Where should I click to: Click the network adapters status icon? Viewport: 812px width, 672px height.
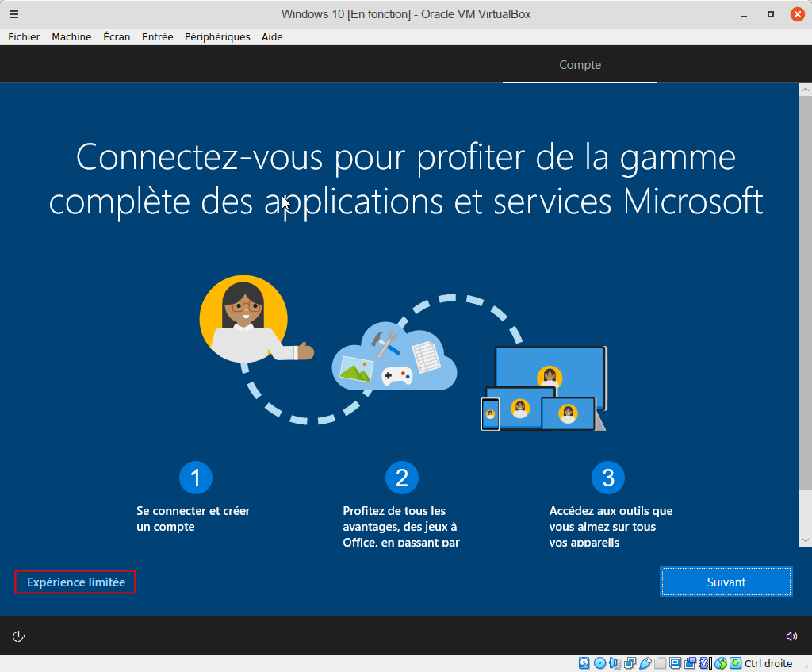pyautogui.click(x=630, y=663)
